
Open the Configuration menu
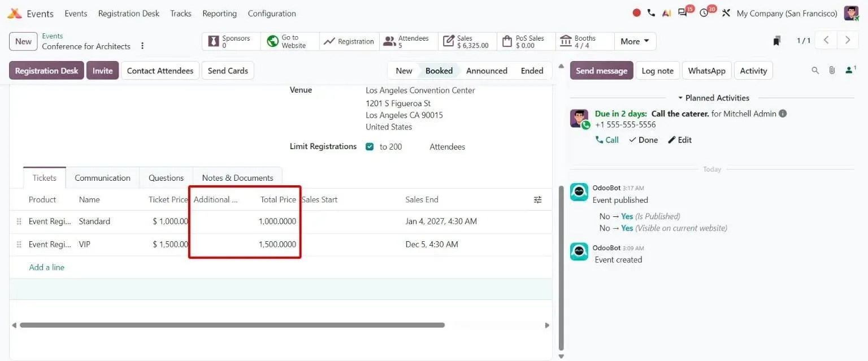click(272, 13)
